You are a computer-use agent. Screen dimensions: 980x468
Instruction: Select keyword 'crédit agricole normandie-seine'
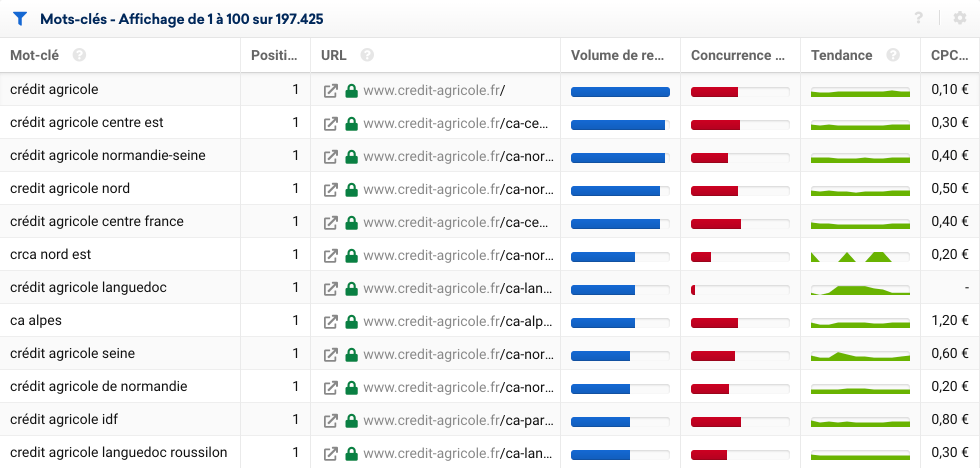click(107, 155)
